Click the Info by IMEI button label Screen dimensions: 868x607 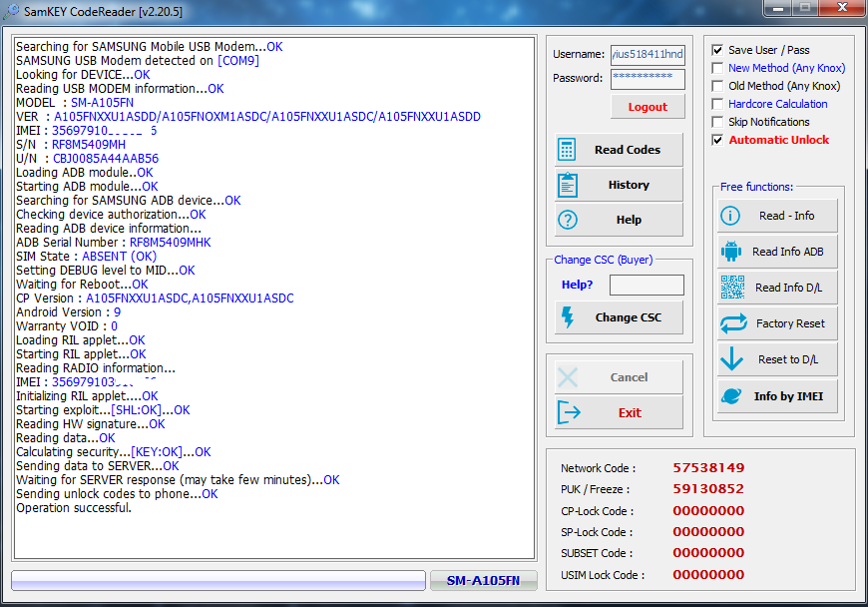(x=788, y=396)
